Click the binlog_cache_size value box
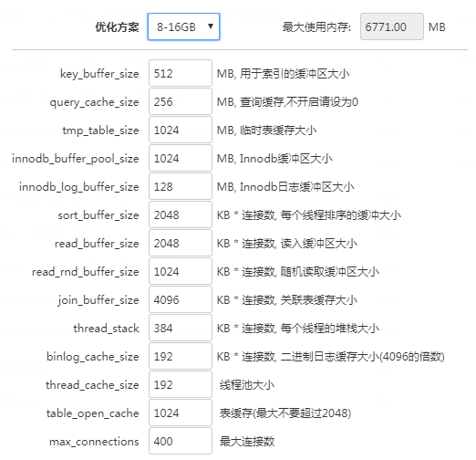This screenshot has height=460, width=476. [181, 356]
